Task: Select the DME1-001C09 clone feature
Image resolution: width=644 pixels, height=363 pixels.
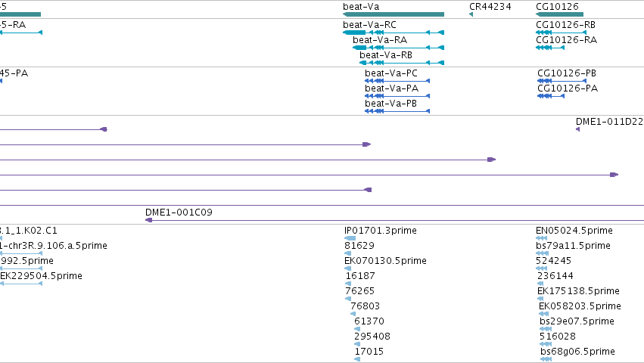Action: click(x=394, y=220)
